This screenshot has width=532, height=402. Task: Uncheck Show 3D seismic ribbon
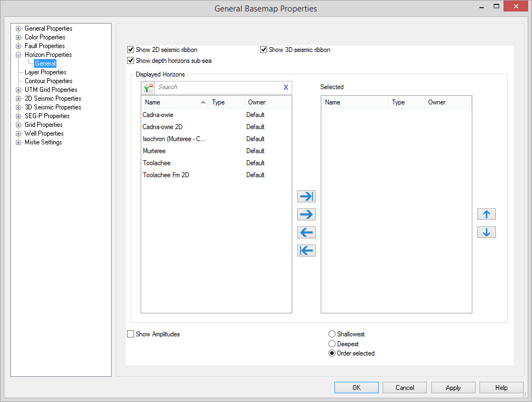coord(264,50)
